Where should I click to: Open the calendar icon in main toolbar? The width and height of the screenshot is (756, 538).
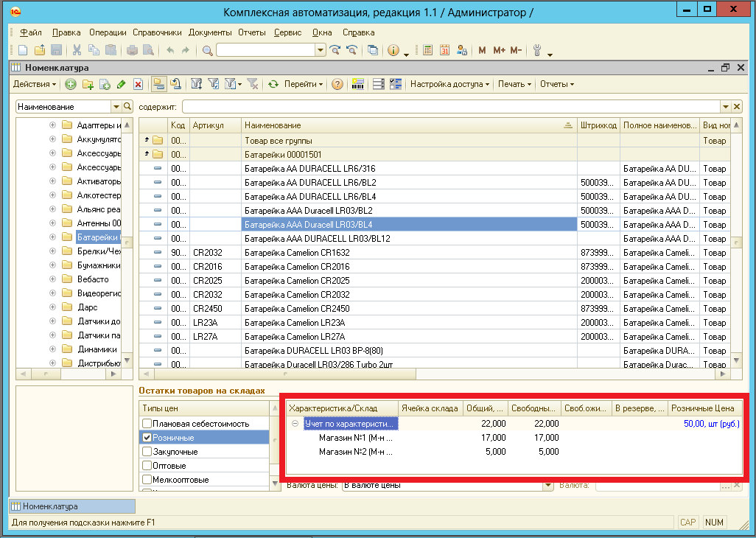[445, 50]
